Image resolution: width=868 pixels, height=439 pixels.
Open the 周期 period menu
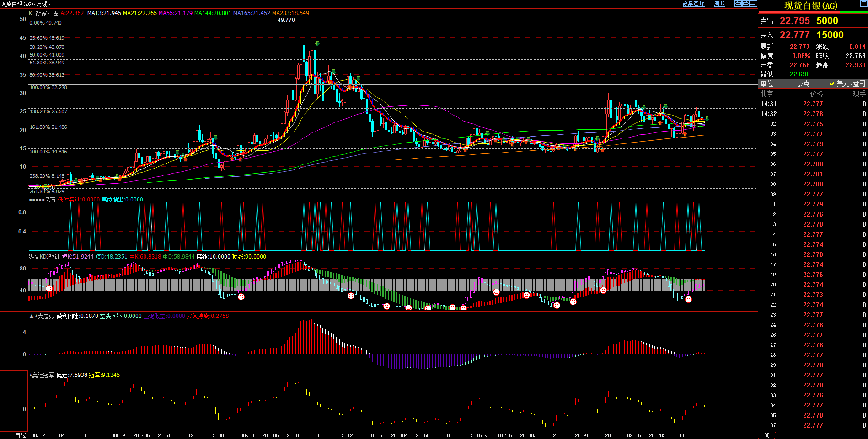point(719,4)
